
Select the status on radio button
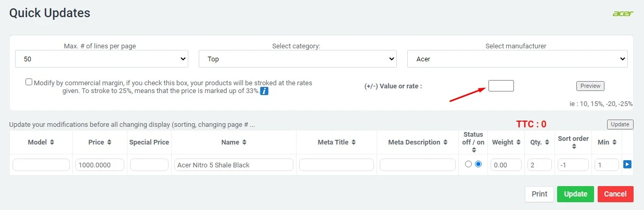coord(479,164)
